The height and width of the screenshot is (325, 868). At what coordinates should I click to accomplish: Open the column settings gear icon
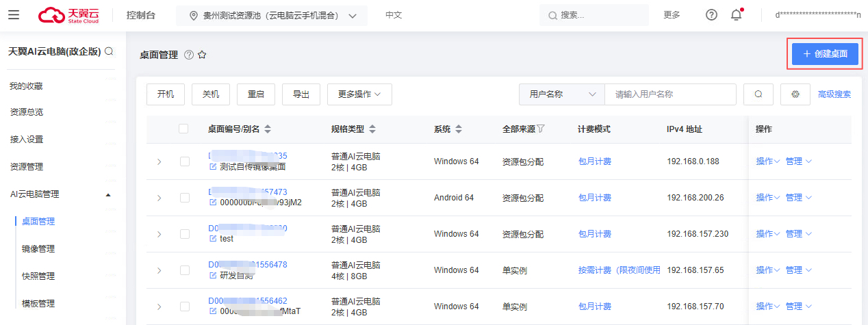click(795, 94)
